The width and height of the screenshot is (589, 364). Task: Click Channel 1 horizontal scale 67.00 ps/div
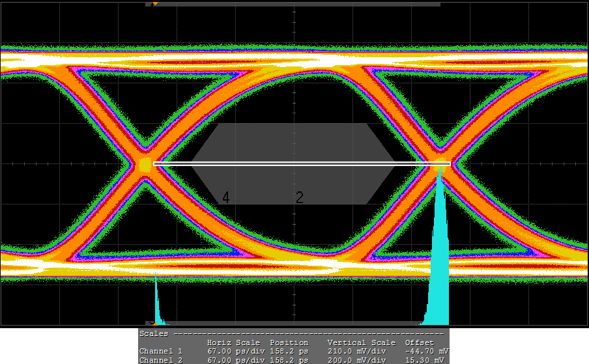point(236,352)
